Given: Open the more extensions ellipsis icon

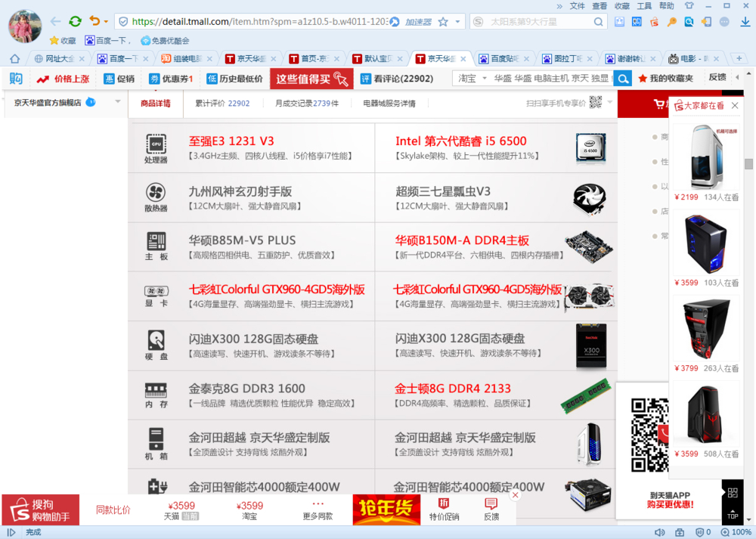Looking at the screenshot, I should 724,22.
